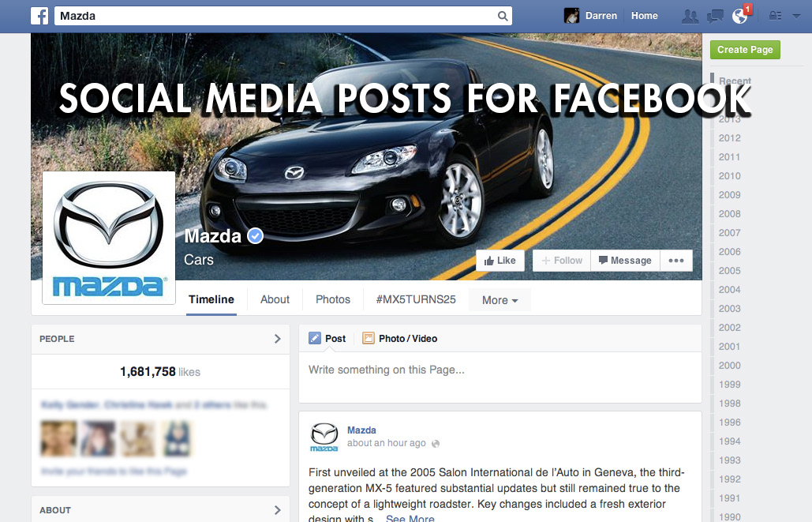Open the privacy shortcuts icon
The image size is (812, 522).
[775, 16]
